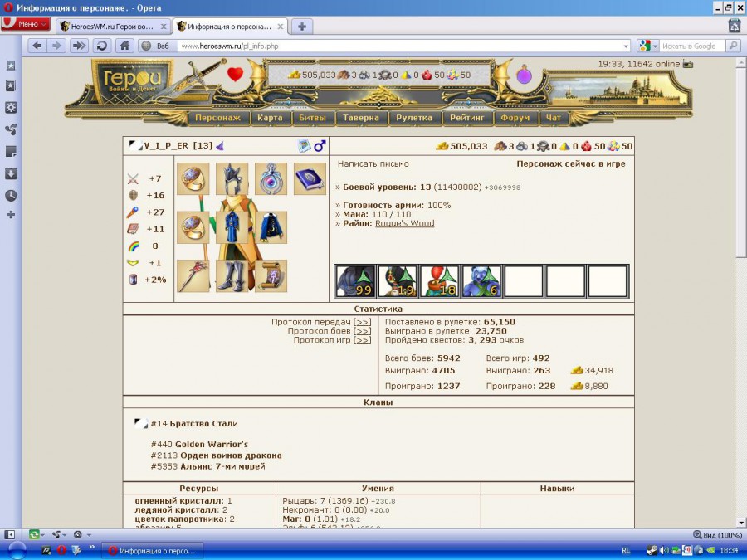Screen dimensions: 747x560
Task: Open the photo icon beside the character name
Action: click(x=304, y=146)
